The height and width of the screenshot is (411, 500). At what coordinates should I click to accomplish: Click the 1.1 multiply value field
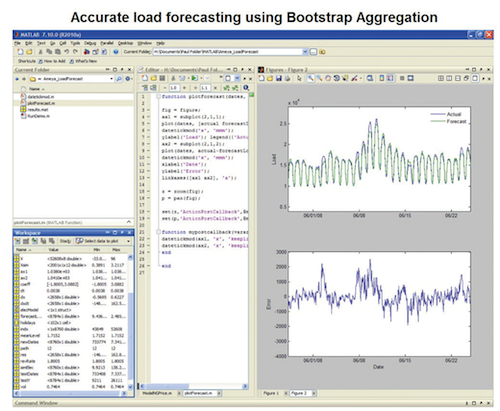point(205,88)
